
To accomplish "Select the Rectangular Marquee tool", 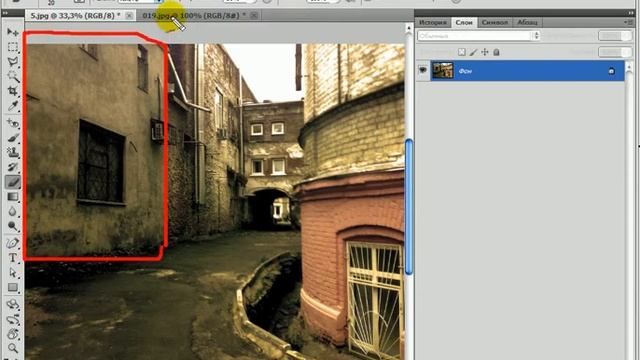I will pos(13,47).
